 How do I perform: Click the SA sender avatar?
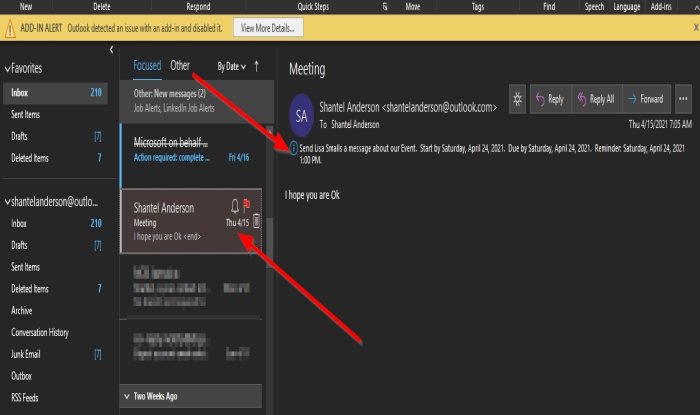301,116
